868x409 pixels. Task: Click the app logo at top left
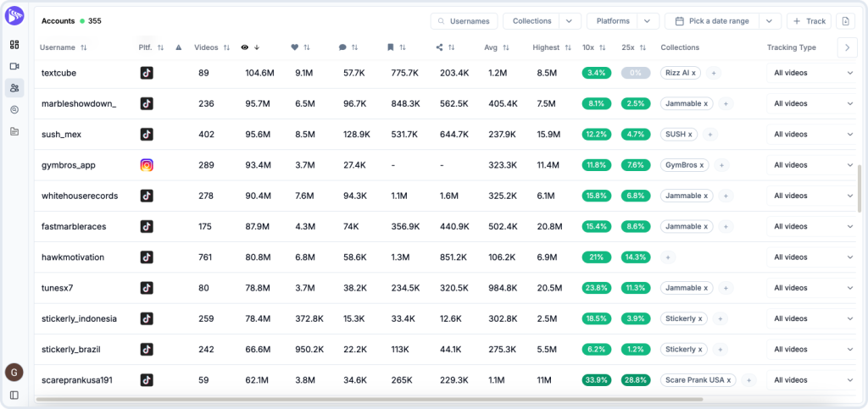tap(14, 15)
